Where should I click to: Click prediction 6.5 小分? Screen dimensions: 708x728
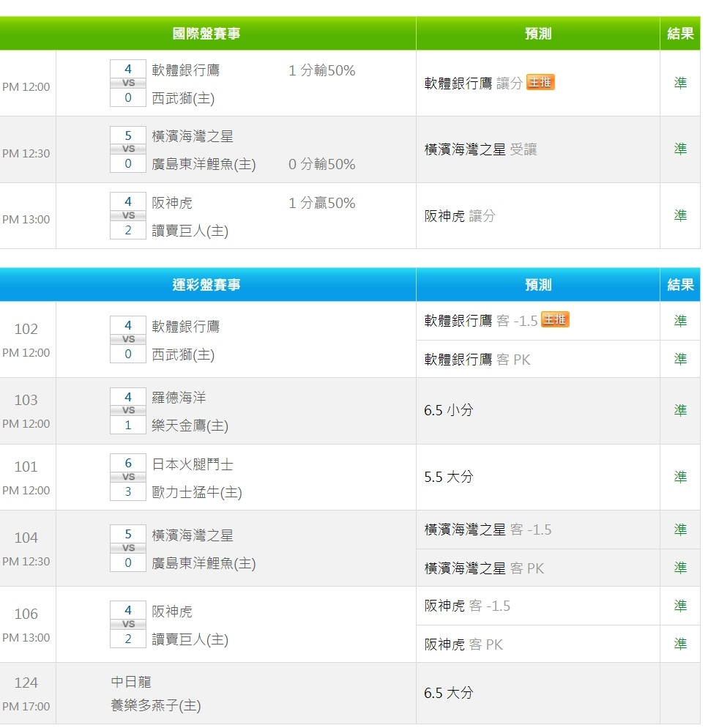(x=449, y=410)
